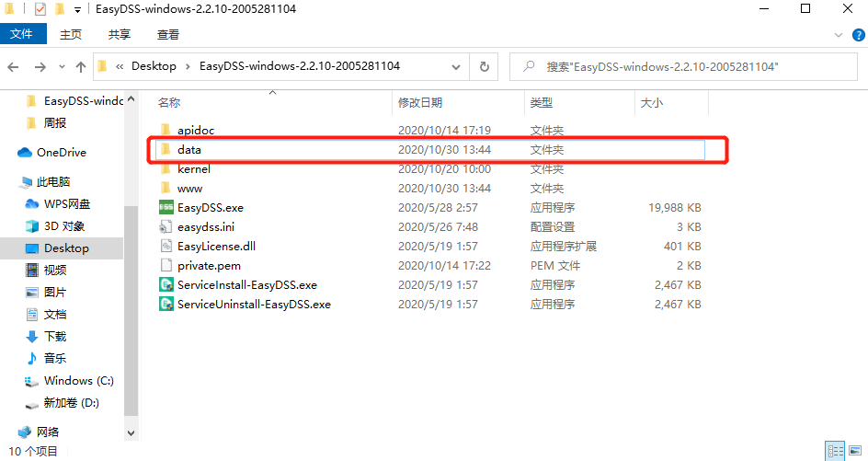The height and width of the screenshot is (461, 868).
Task: Click the kernel folder icon
Action: pyautogui.click(x=166, y=169)
